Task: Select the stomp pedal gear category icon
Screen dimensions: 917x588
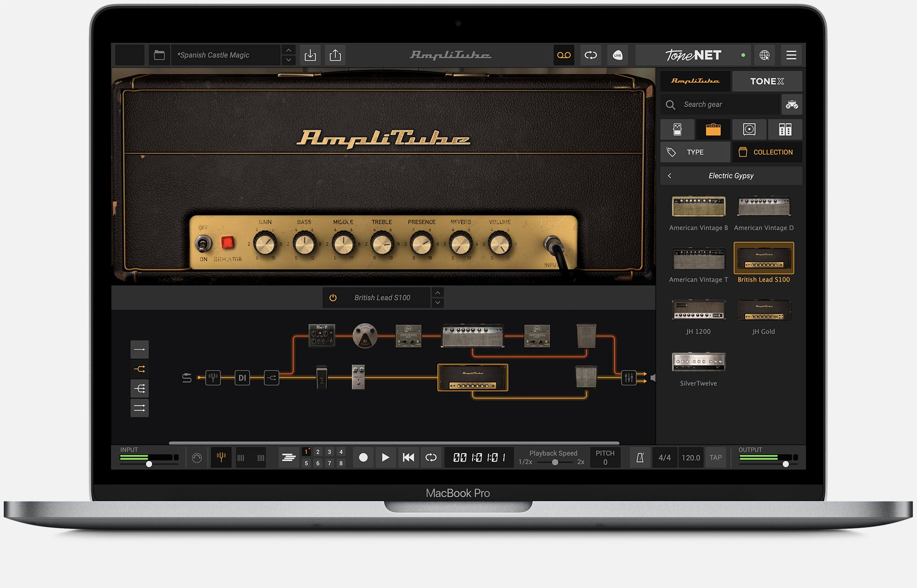Action: [x=677, y=130]
